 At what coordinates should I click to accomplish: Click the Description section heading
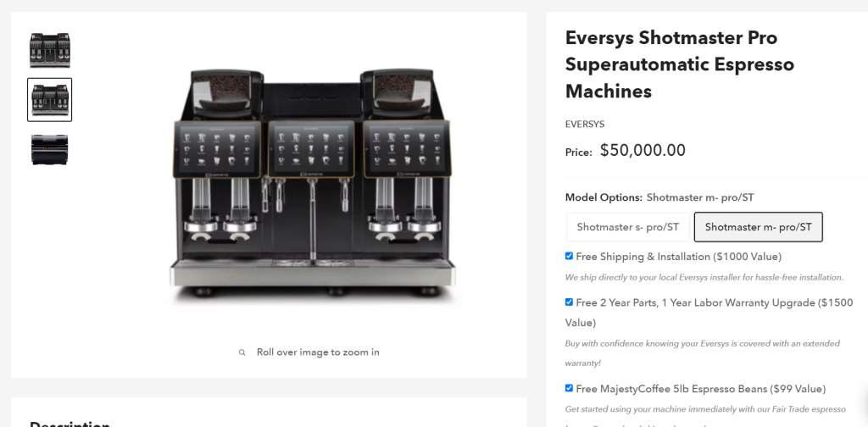pyautogui.click(x=70, y=423)
